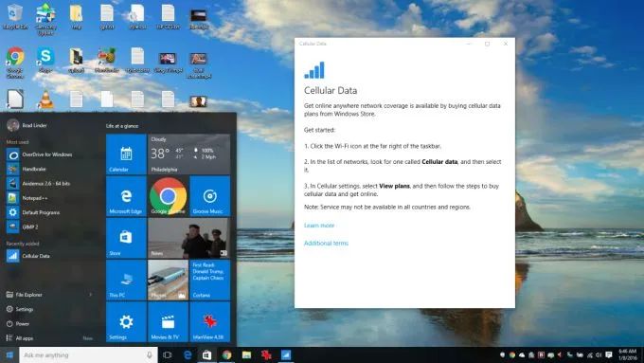Screen dimensions: 644x363
Task: Open File Explorer from the taskbar
Action: tap(246, 354)
